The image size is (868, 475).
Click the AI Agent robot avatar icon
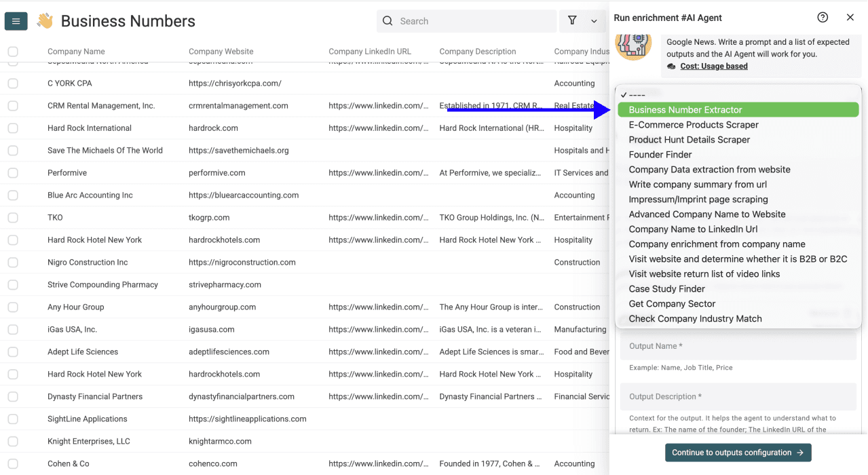pos(633,46)
